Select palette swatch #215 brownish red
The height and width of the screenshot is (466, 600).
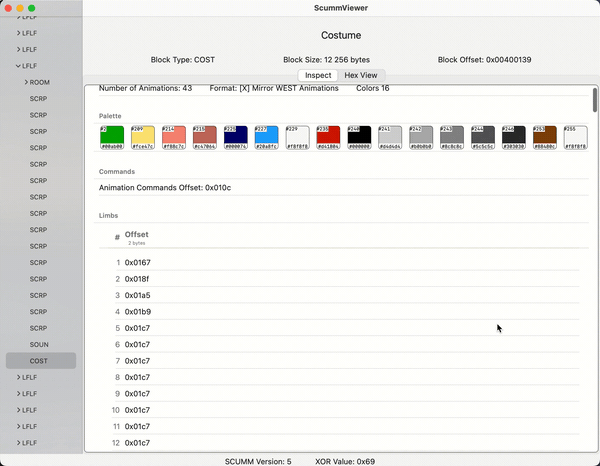pyautogui.click(x=205, y=137)
